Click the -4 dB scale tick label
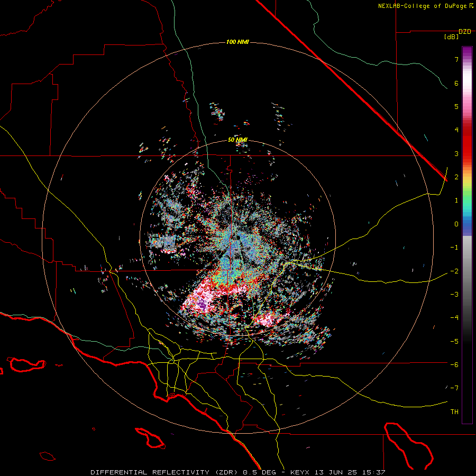Viewport: 476px width, 476px height. point(454,318)
